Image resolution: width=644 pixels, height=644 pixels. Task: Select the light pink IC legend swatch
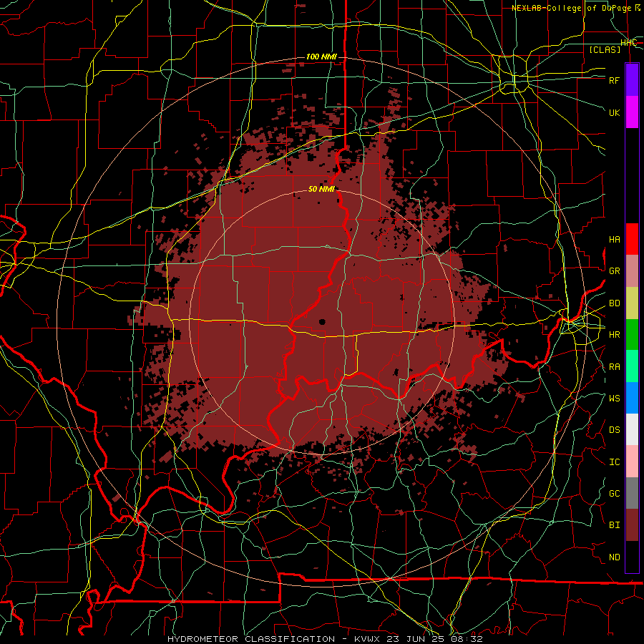click(x=632, y=462)
